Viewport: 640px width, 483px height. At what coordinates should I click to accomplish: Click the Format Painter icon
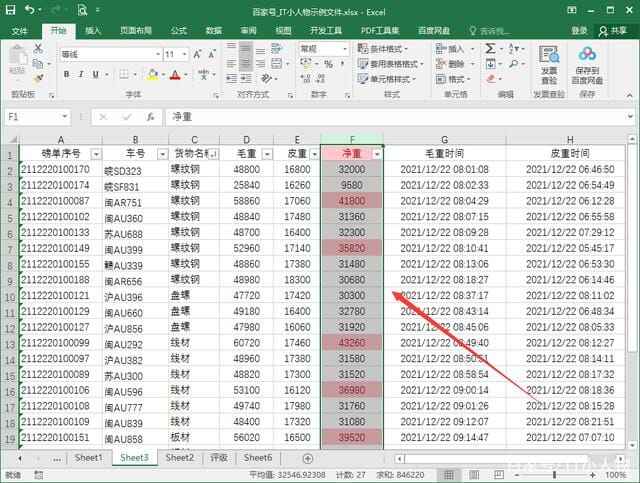tap(38, 78)
